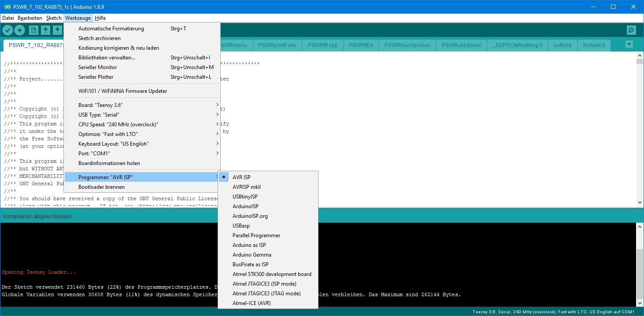The width and height of the screenshot is (644, 316).
Task: Switch to PSWRmenu tab
Action: (236, 45)
